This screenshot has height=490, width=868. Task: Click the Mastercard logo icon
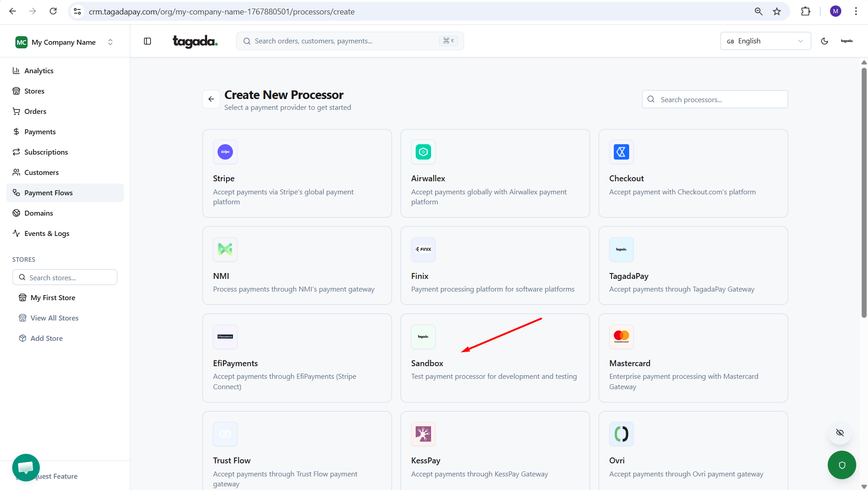pos(621,337)
